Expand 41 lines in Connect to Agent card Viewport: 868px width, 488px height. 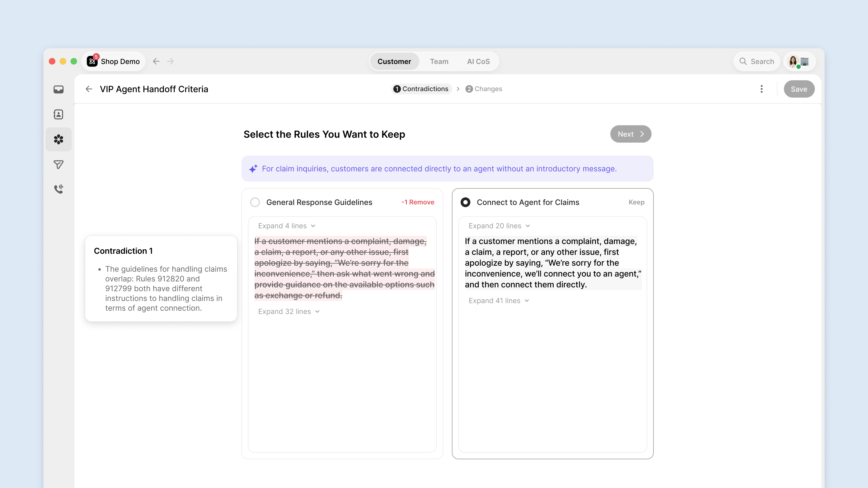coord(499,300)
